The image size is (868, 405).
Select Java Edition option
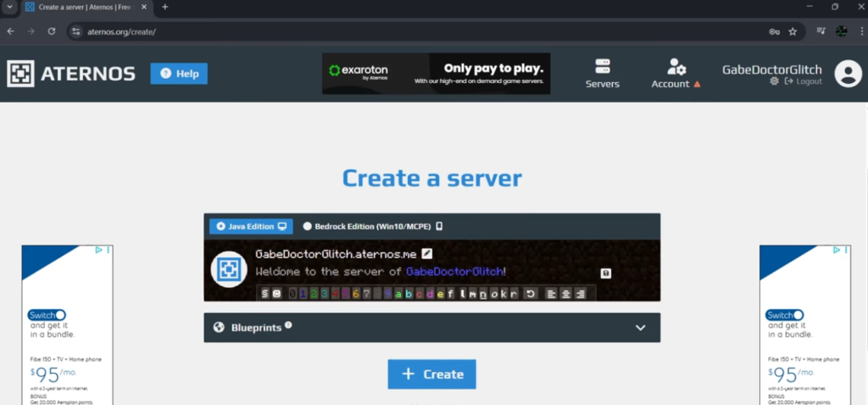[251, 226]
